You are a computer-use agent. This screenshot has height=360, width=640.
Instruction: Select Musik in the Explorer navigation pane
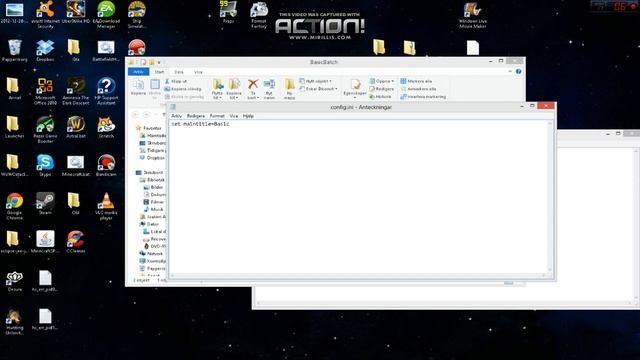153,209
